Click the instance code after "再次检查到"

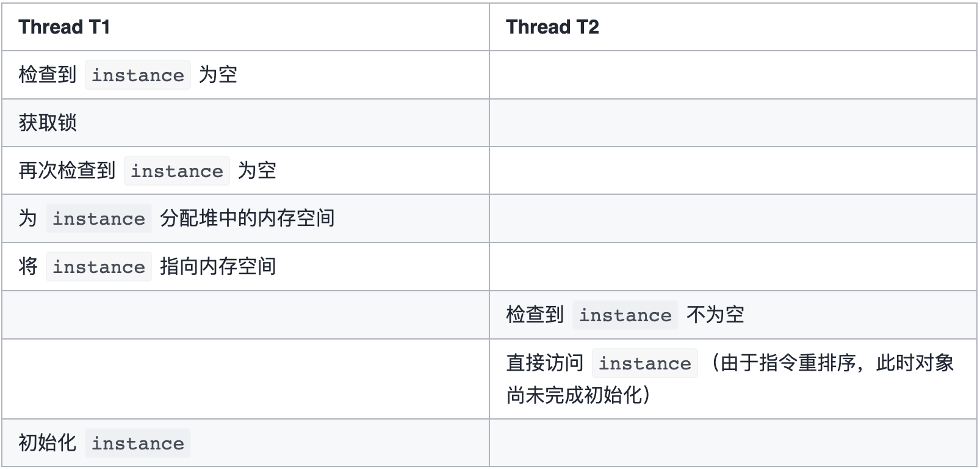(177, 171)
